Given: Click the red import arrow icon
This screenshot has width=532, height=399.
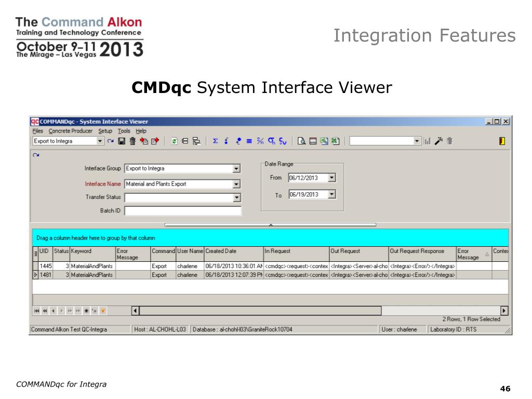Looking at the screenshot, I should [x=144, y=141].
